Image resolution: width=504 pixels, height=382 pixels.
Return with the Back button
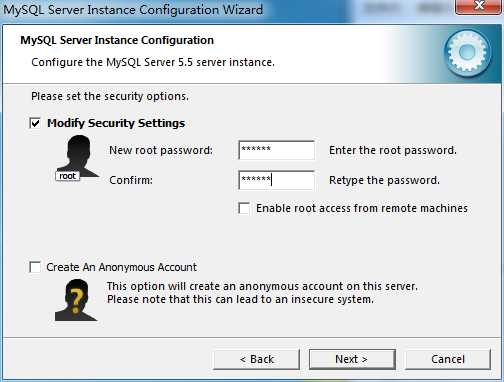256,359
